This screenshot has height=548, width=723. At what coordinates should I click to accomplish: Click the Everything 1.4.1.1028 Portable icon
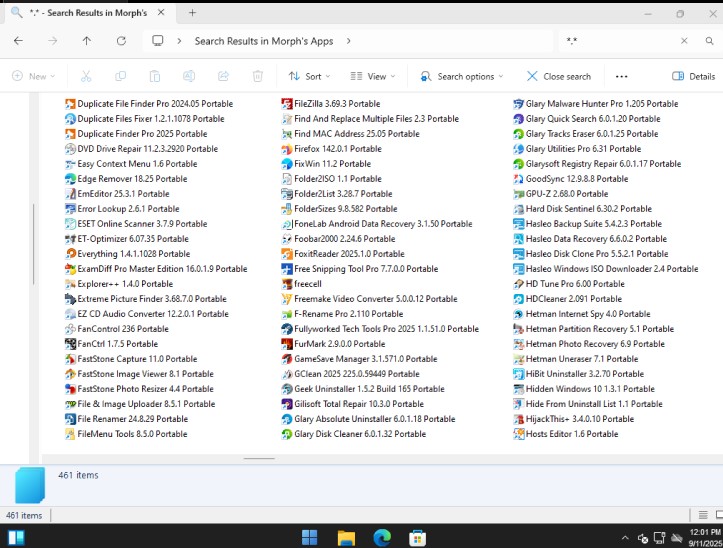coord(70,254)
